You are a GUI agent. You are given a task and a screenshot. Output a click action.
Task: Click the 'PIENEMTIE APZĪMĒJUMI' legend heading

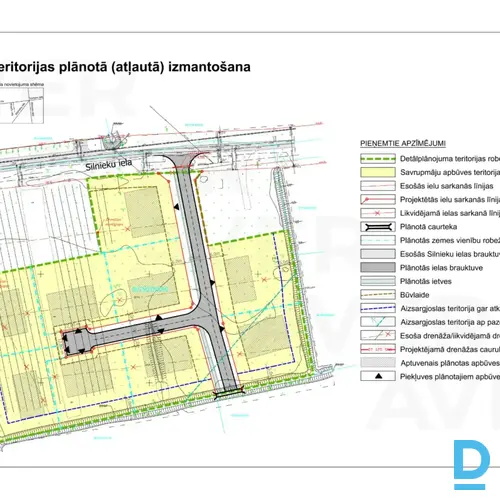(x=403, y=144)
